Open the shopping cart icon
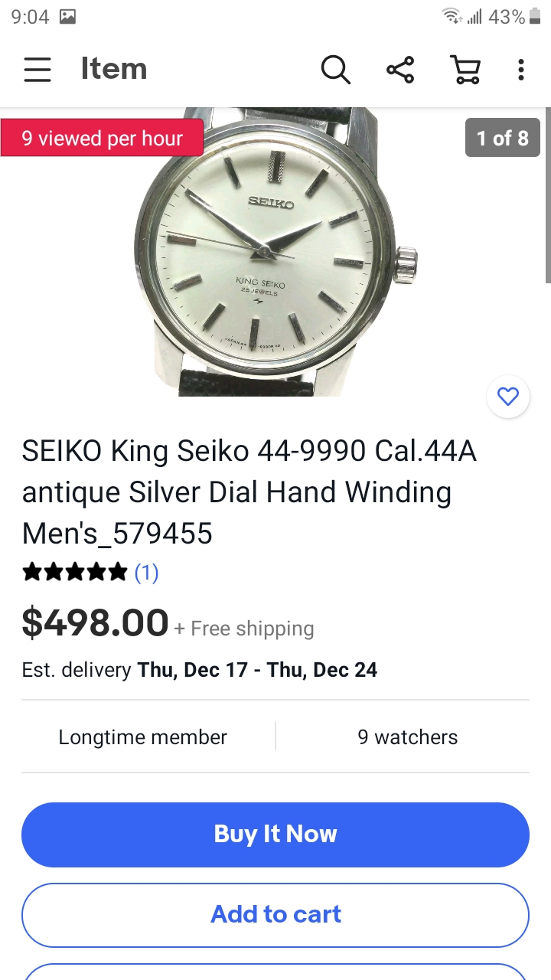551x980 pixels. (x=465, y=70)
